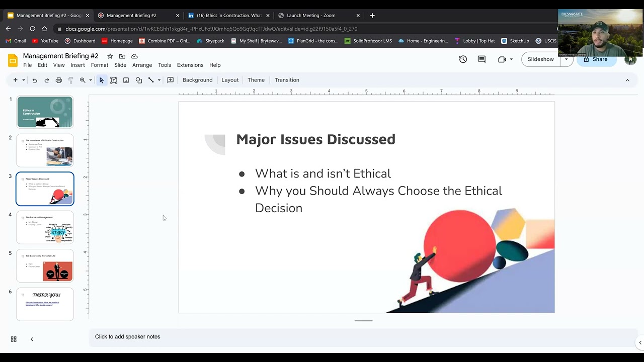This screenshot has width=644, height=362.
Task: Expand the line type dropdown arrow
Action: tap(159, 80)
